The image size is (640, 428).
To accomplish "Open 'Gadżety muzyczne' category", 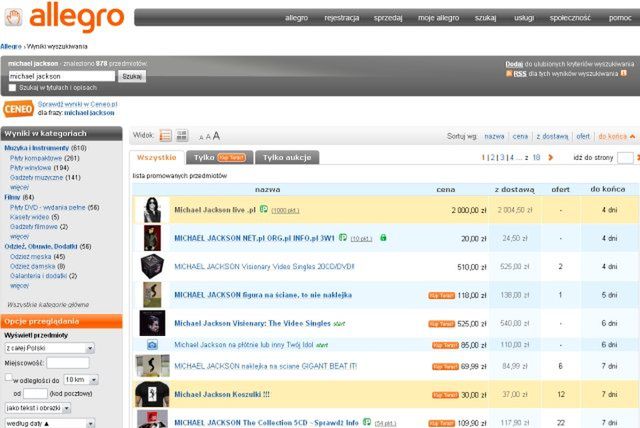I will (37, 177).
